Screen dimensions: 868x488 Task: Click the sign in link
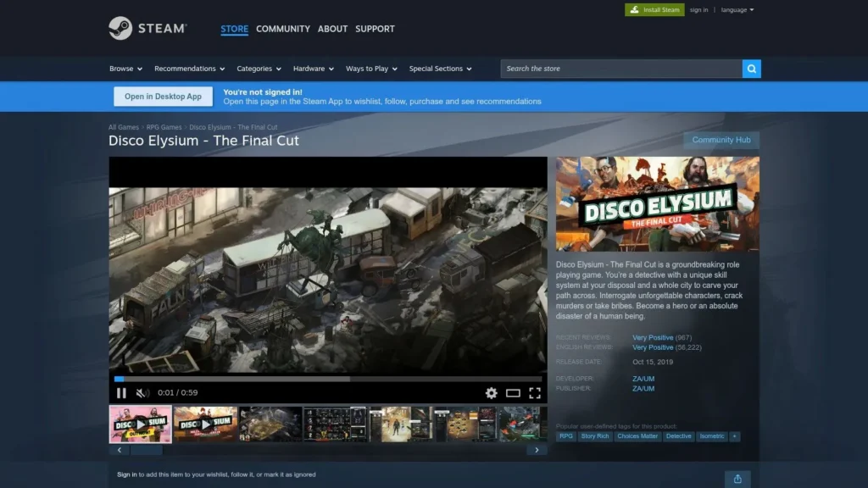click(698, 9)
